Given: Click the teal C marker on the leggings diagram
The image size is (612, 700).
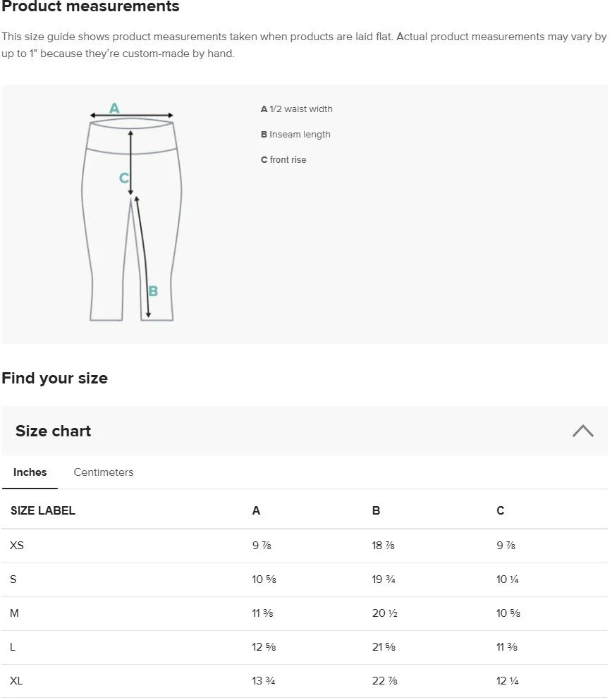Looking at the screenshot, I should [x=124, y=178].
